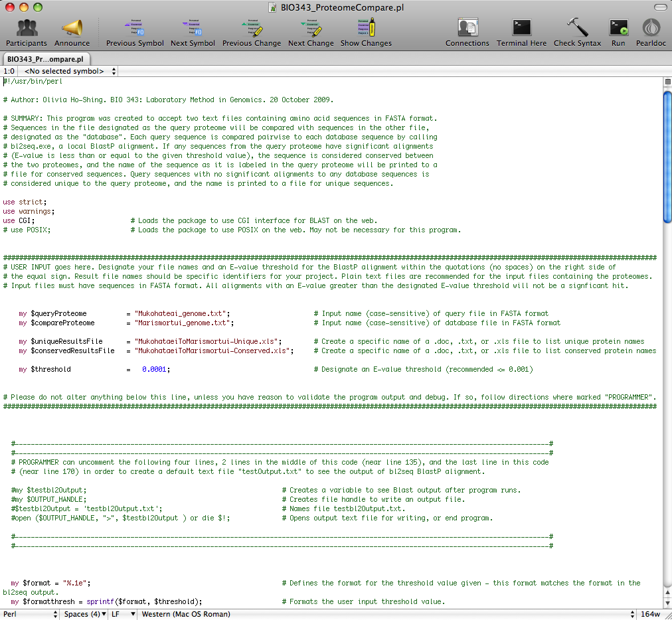Click the "$conservedResultsFile" variable name
Viewport: 672px width, 620px height.
72,351
